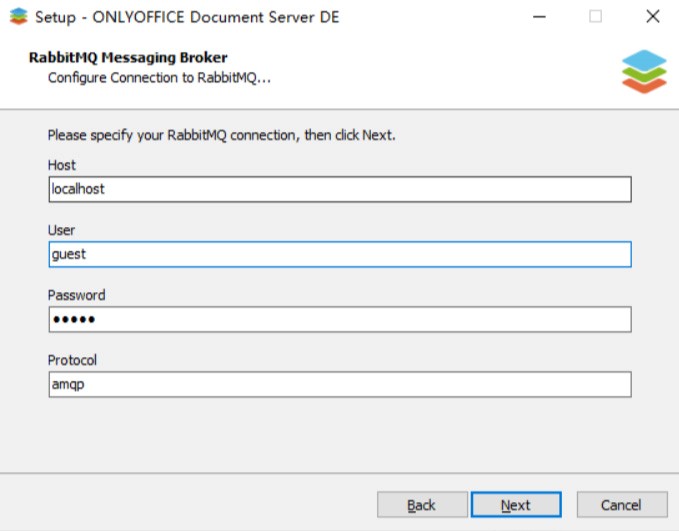The width and height of the screenshot is (679, 531).
Task: Click the Configure Connection to RabbitMQ subtitle
Action: point(159,78)
